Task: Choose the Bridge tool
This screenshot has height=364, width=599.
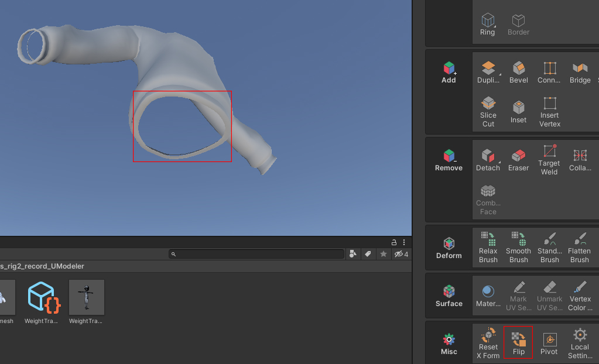Action: click(580, 72)
